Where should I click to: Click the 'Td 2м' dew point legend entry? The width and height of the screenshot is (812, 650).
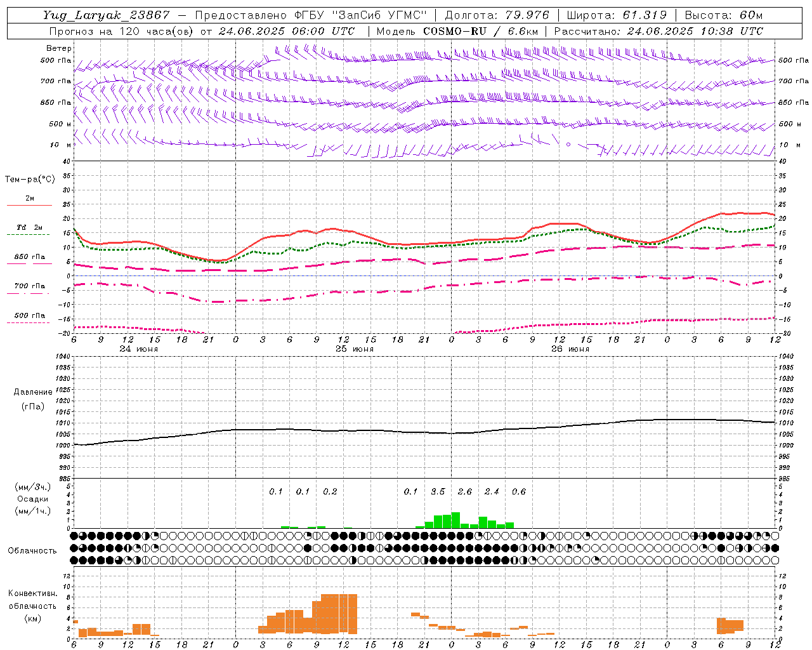click(x=29, y=227)
